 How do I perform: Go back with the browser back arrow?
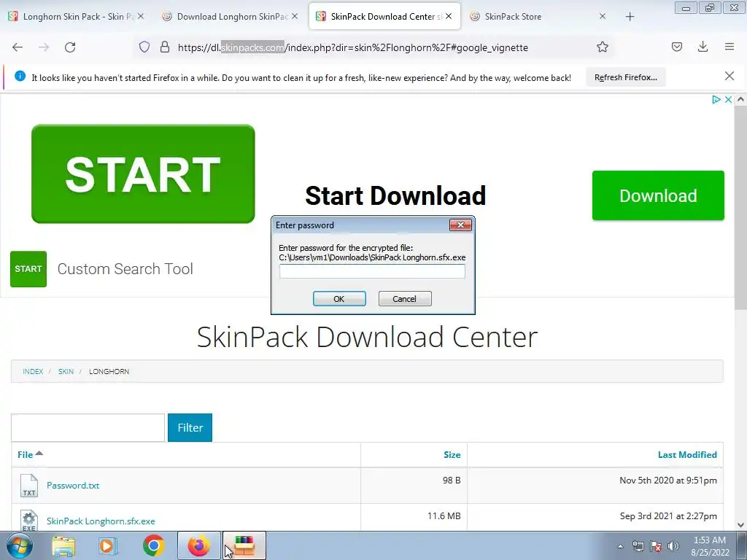(x=18, y=47)
